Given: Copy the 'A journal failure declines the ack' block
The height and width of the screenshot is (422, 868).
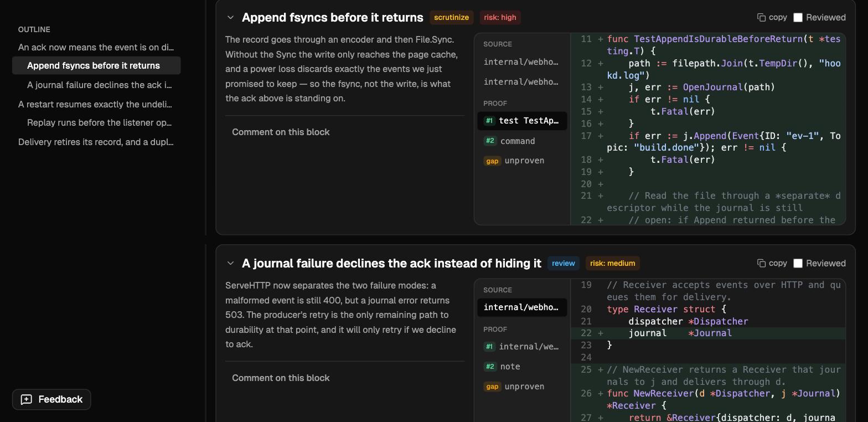Looking at the screenshot, I should click(772, 263).
